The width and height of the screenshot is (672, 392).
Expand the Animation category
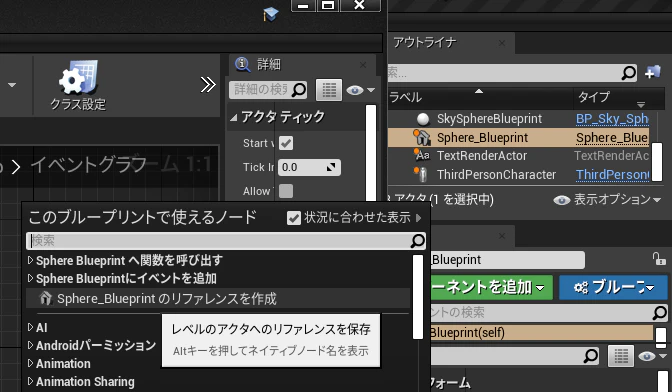click(x=30, y=363)
